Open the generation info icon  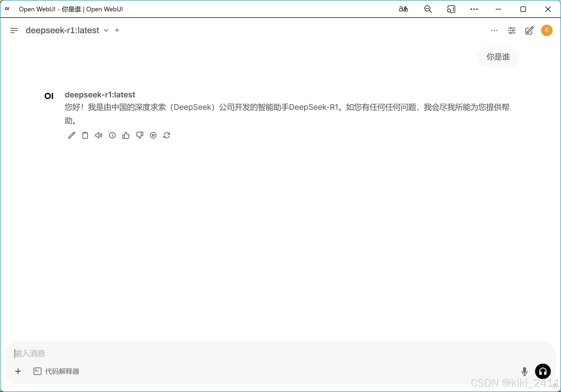pos(112,135)
